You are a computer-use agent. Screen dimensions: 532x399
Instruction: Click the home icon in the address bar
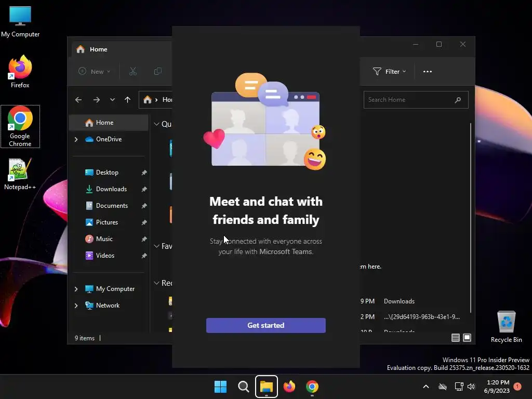(x=147, y=100)
